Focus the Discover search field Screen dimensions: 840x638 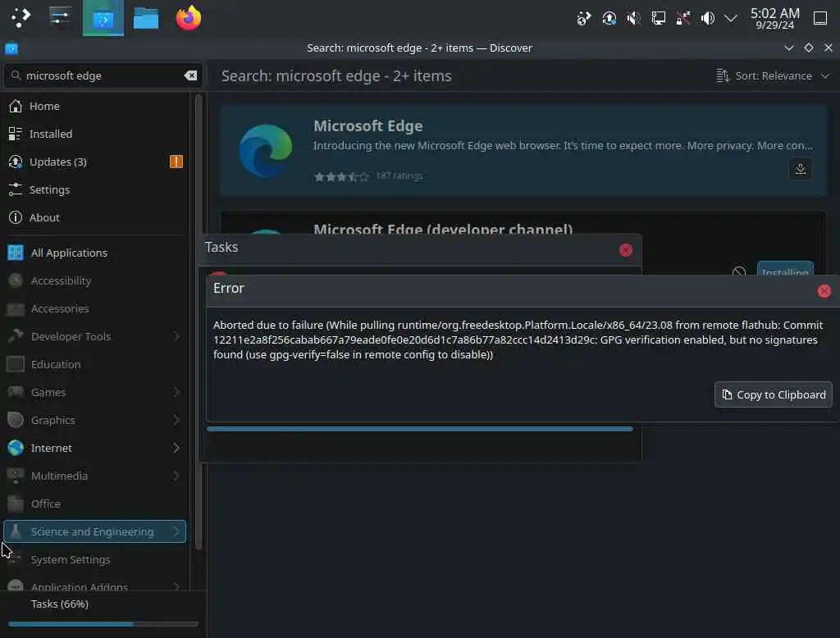pyautogui.click(x=103, y=75)
